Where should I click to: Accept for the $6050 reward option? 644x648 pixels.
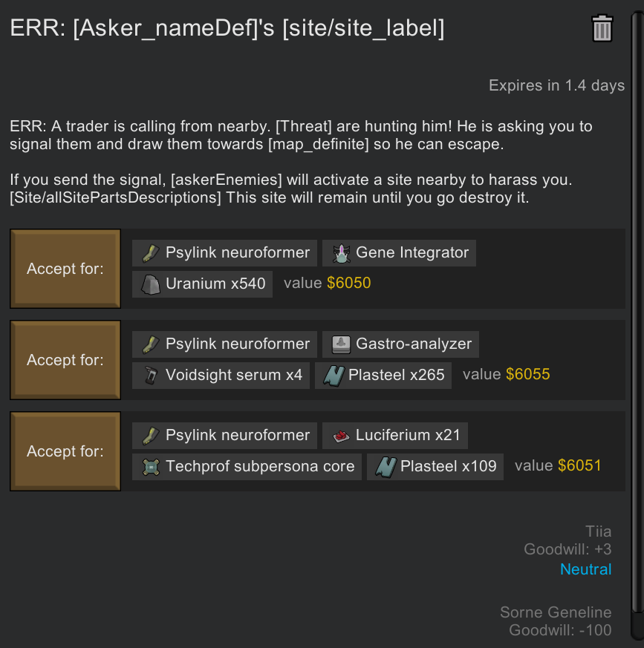point(65,269)
